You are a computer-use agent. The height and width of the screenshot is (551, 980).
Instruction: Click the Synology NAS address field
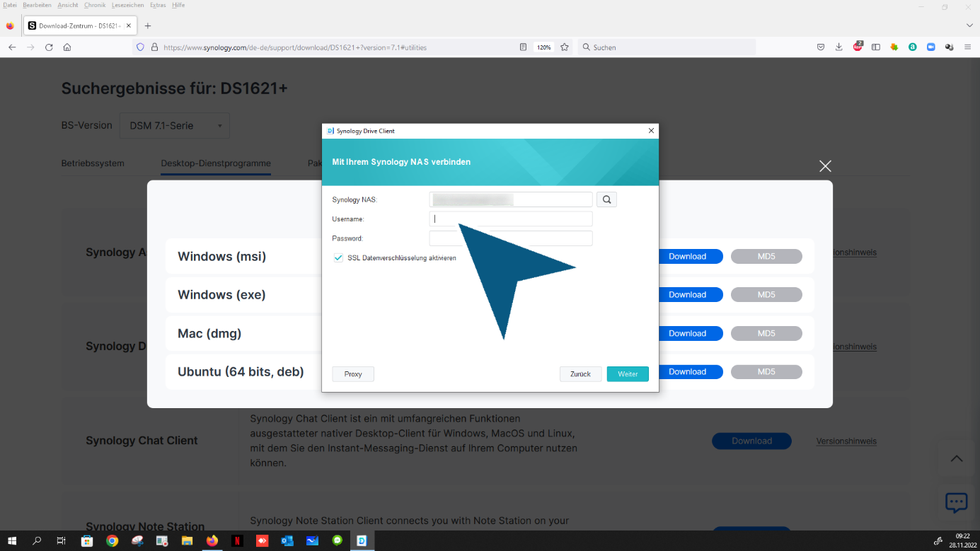511,199
